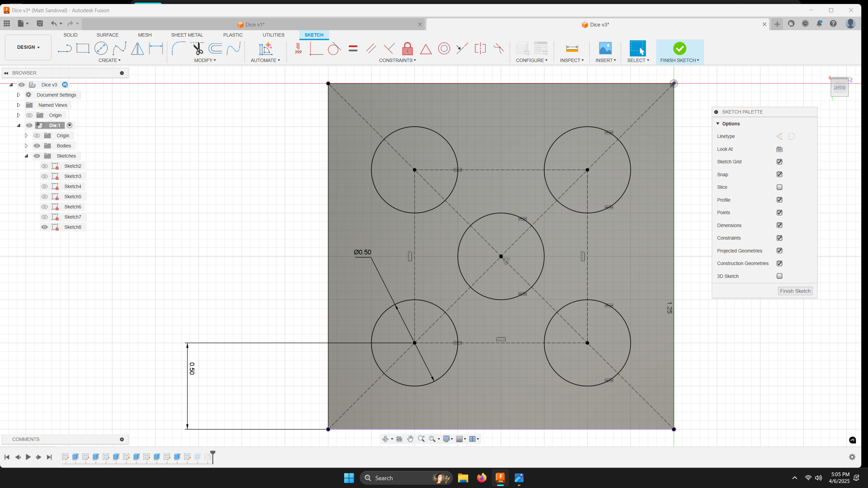Image resolution: width=868 pixels, height=488 pixels.
Task: Click the Automate dimension icon
Action: click(265, 48)
